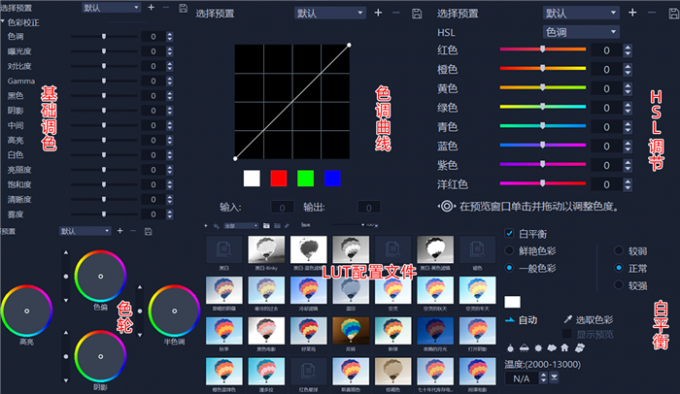Collapse the 色彩校正 section

(x=3, y=22)
